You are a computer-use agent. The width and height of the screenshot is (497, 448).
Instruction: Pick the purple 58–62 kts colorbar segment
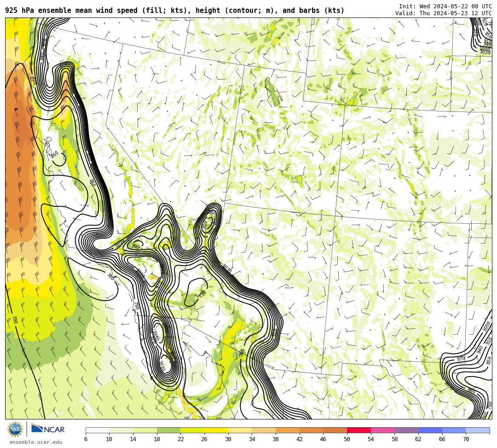click(x=406, y=430)
